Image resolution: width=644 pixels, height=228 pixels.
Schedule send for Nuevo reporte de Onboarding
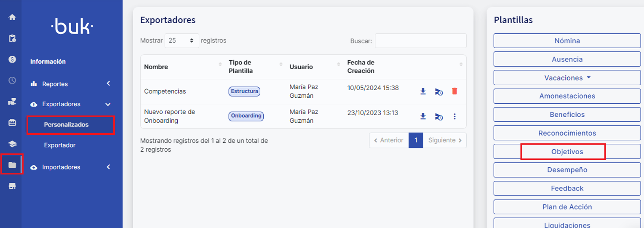click(439, 117)
